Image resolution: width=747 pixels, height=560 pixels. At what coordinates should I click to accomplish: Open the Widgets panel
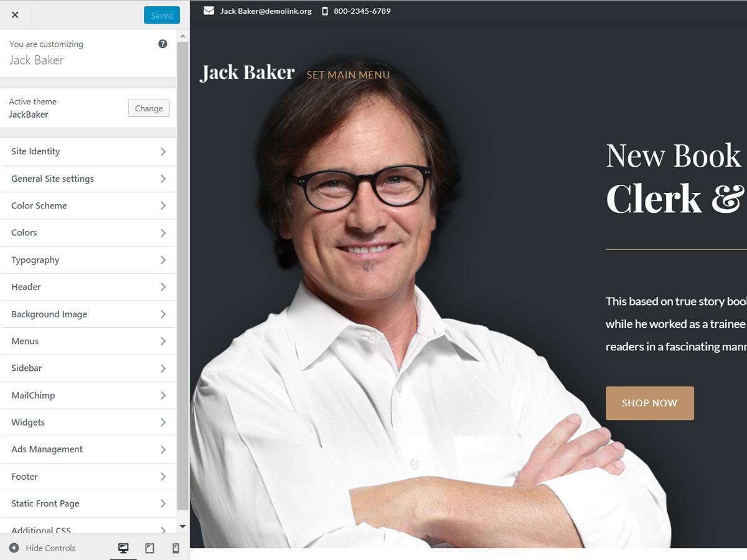[88, 422]
